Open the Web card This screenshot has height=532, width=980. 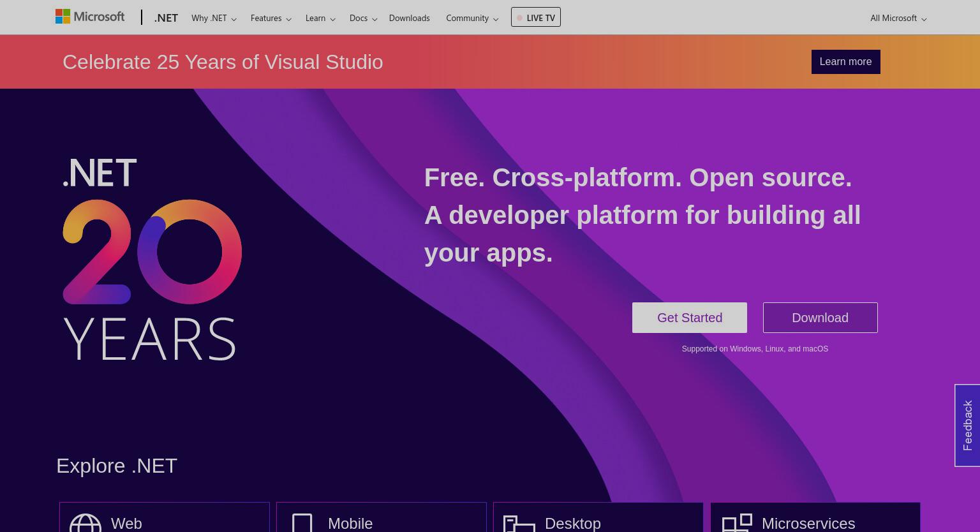pos(165,517)
